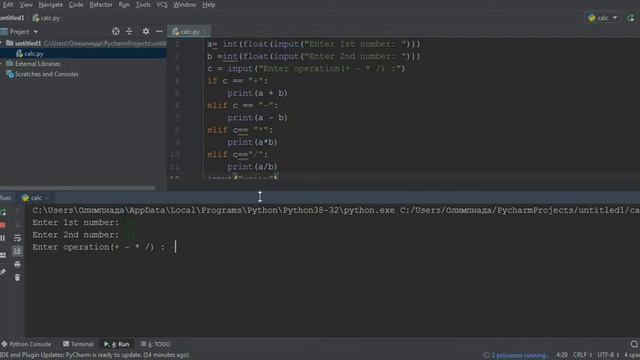
Task: Open the Run menu
Action: pos(124,5)
